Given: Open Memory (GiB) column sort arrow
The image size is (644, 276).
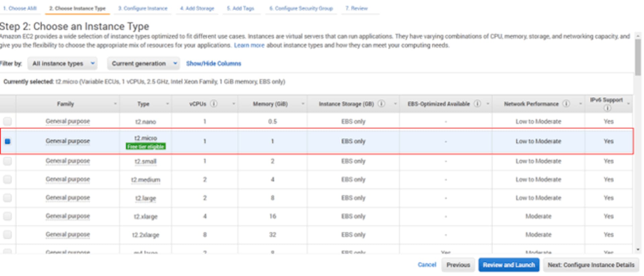Looking at the screenshot, I should (303, 104).
